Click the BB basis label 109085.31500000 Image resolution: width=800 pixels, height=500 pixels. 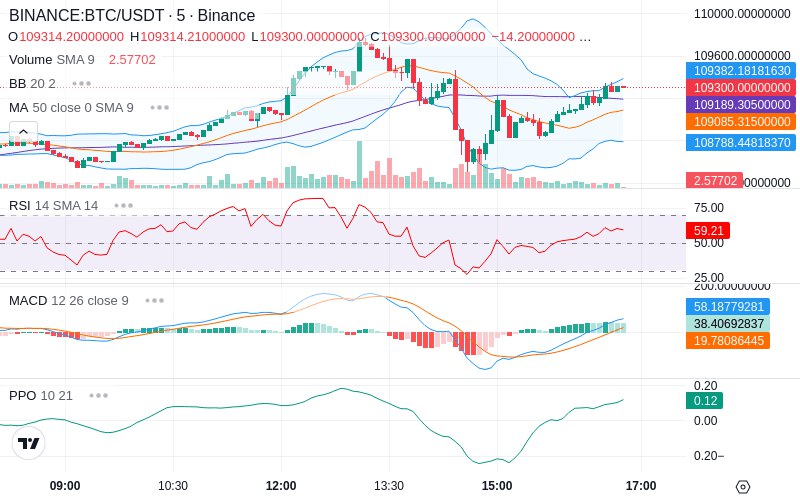click(x=741, y=121)
